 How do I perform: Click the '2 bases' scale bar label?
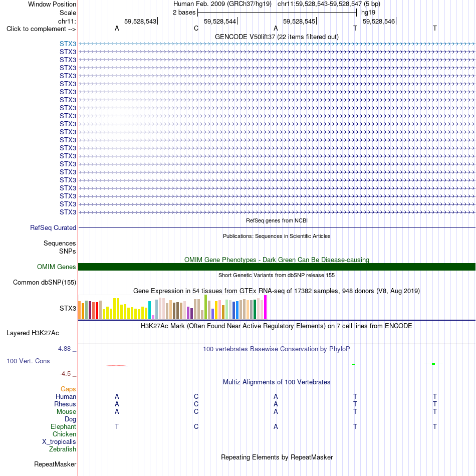[x=184, y=13]
